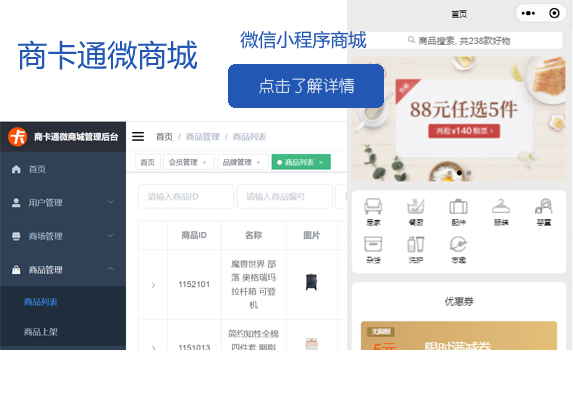Click the home icon beside 首页 in sidebar
This screenshot has height=405, width=573.
(x=16, y=169)
